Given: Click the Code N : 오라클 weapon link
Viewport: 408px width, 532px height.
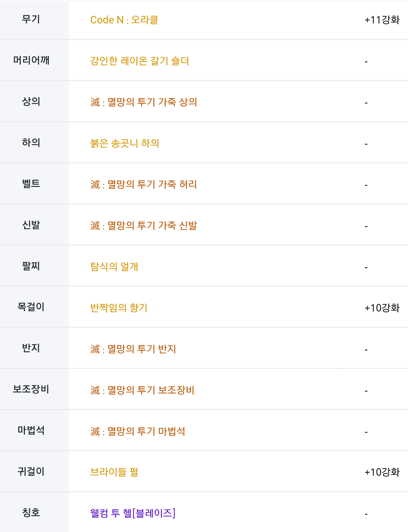Looking at the screenshot, I should pyautogui.click(x=124, y=20).
